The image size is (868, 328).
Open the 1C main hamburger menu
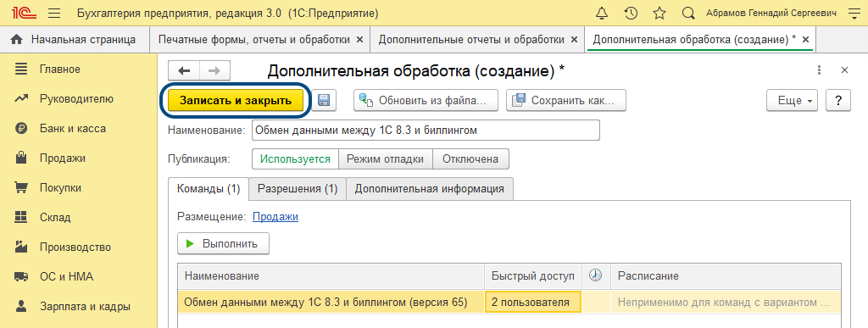[54, 13]
